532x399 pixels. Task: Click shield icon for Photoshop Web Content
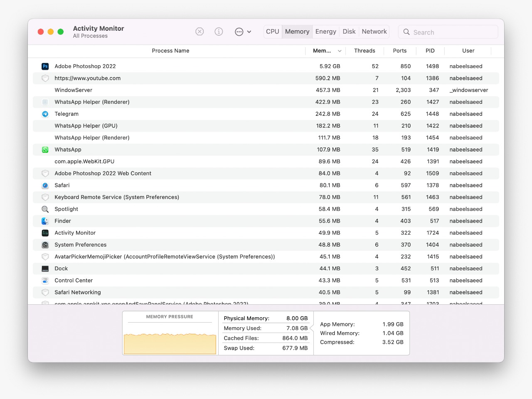pos(45,174)
